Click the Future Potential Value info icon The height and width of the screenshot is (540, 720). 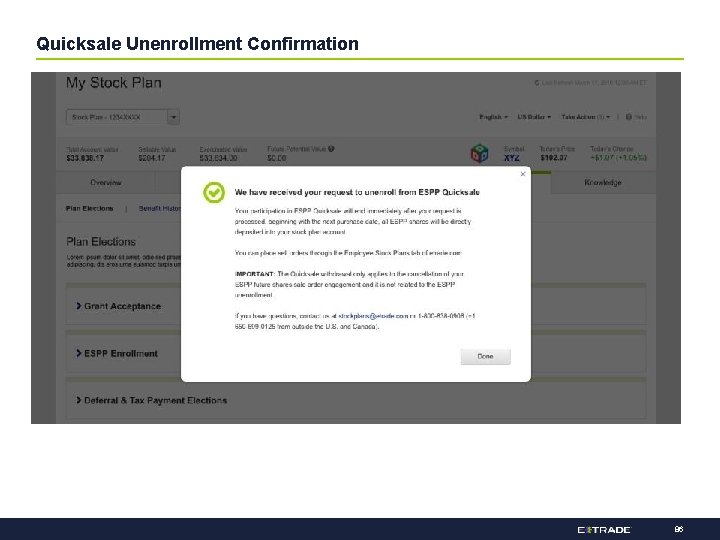coord(331,149)
